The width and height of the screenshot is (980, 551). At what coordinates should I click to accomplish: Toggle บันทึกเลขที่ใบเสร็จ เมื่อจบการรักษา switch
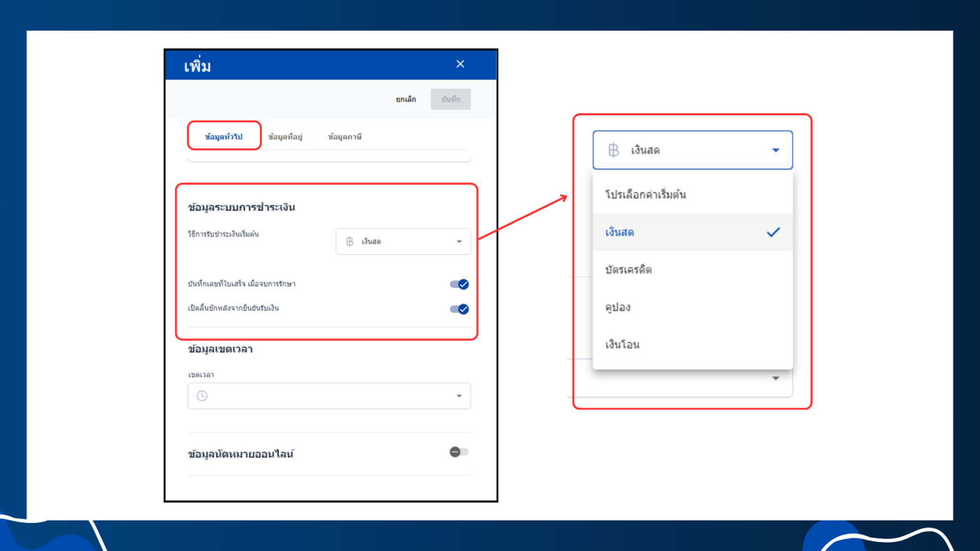pos(459,284)
